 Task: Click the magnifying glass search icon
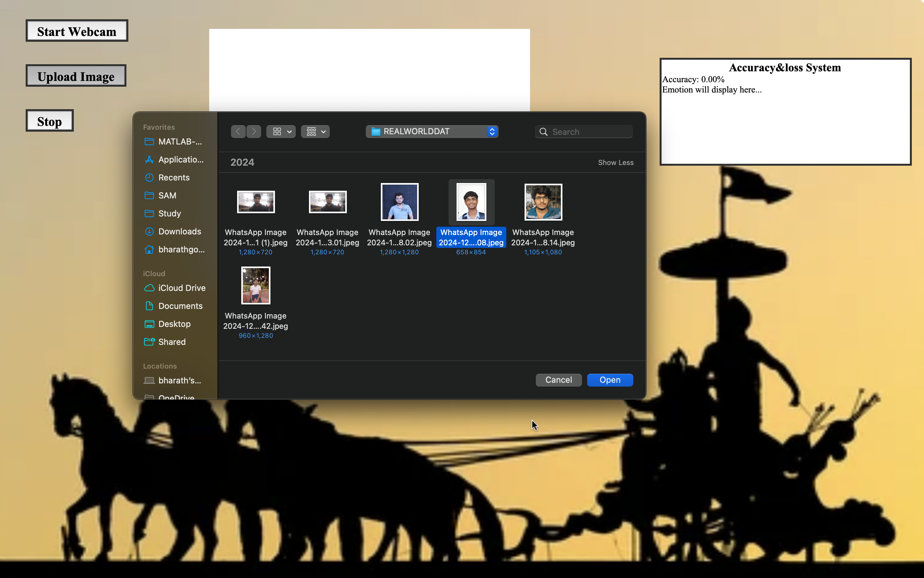[x=543, y=132]
